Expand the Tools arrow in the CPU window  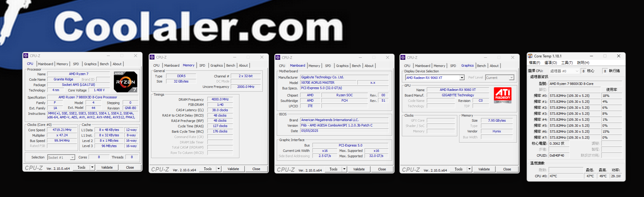(x=92, y=167)
